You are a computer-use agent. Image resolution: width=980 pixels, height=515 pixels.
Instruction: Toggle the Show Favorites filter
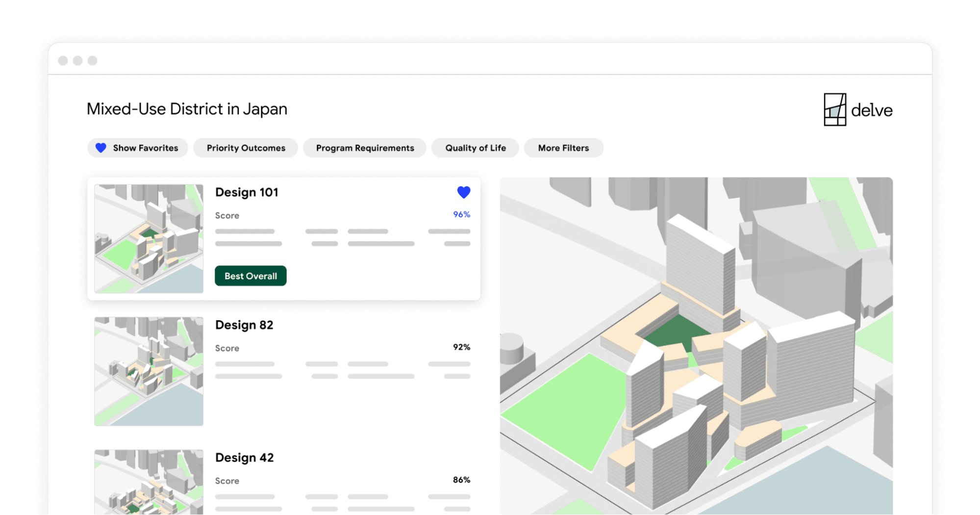[x=137, y=148]
